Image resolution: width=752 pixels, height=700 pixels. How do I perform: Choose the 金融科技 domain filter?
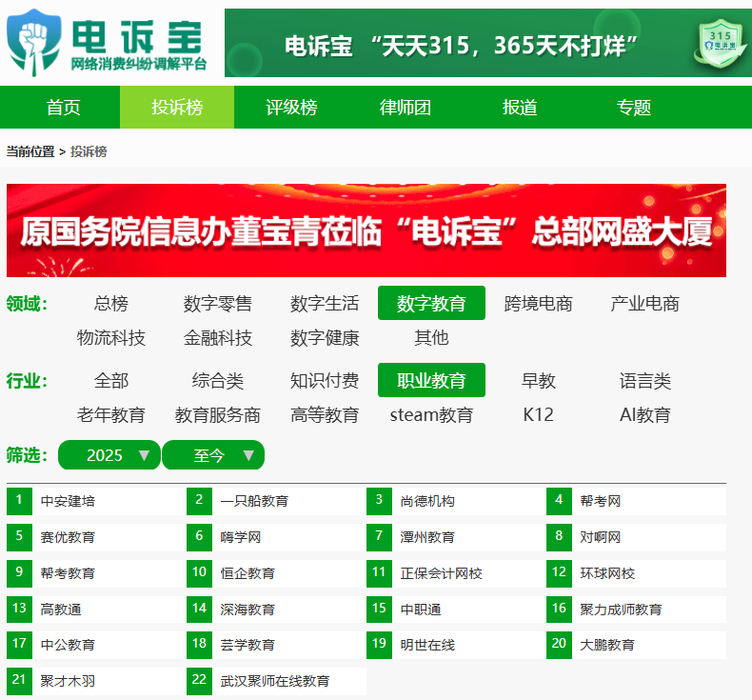218,338
